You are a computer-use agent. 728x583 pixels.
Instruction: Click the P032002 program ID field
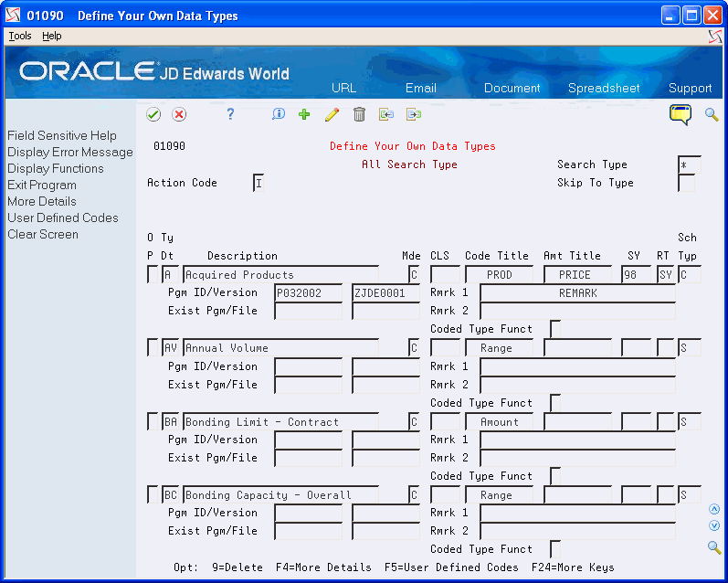coord(309,293)
